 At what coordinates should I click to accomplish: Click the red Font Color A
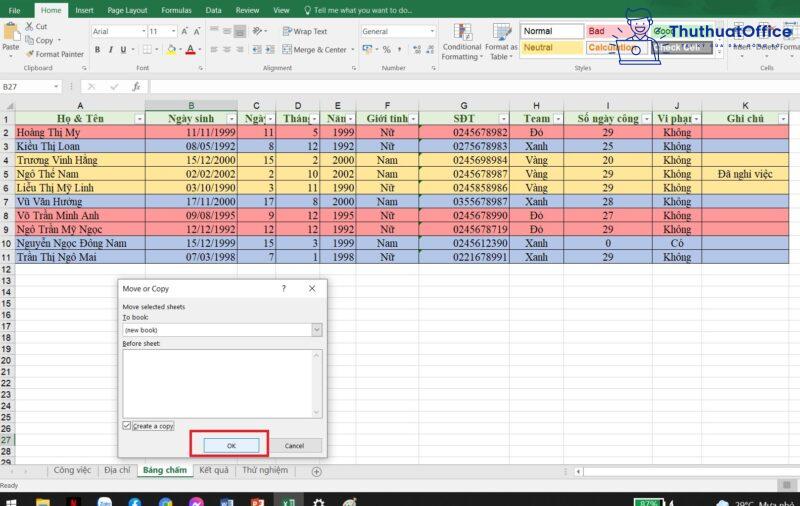tap(190, 49)
